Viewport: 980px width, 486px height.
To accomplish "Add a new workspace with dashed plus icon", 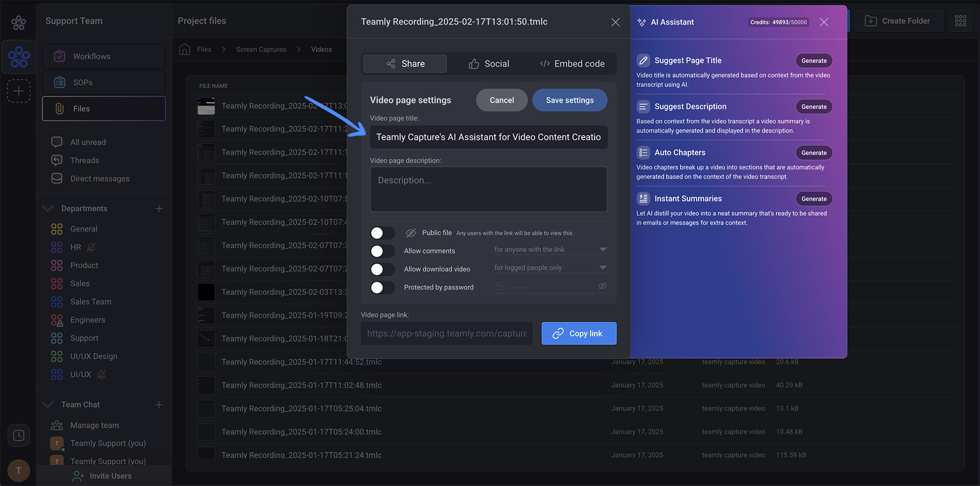I will [x=19, y=91].
